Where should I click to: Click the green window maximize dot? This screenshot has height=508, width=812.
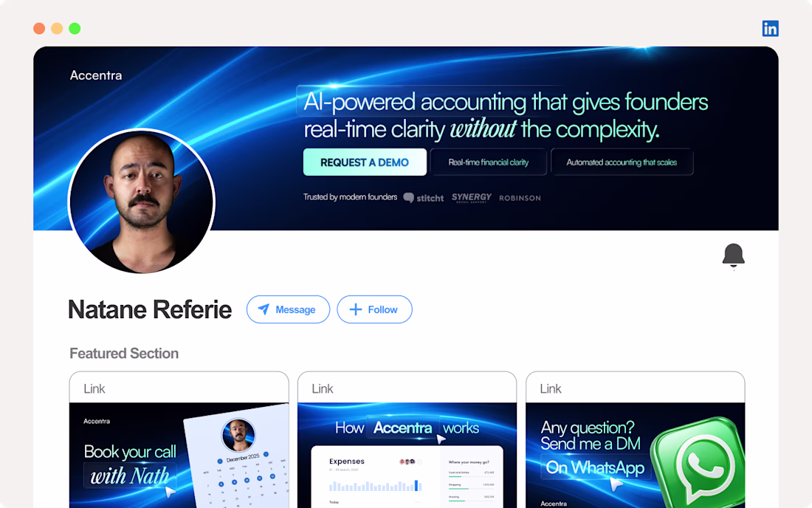[75, 29]
